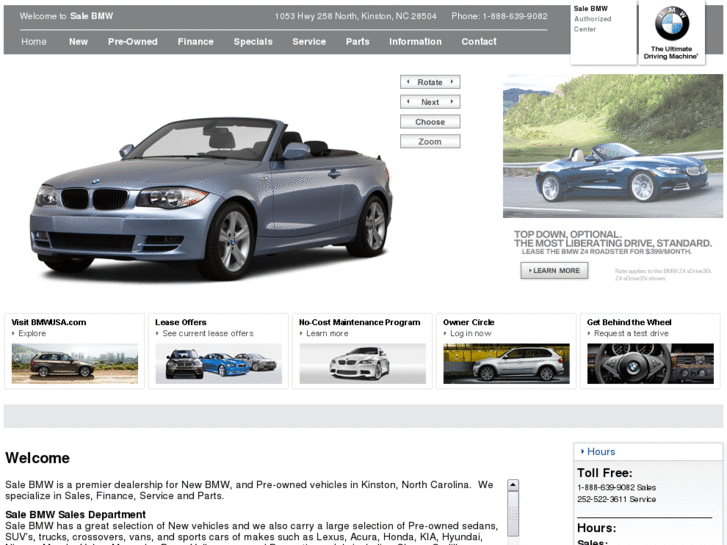Screen dimensions: 727x545
Task: Open the Hours link
Action: coord(601,451)
